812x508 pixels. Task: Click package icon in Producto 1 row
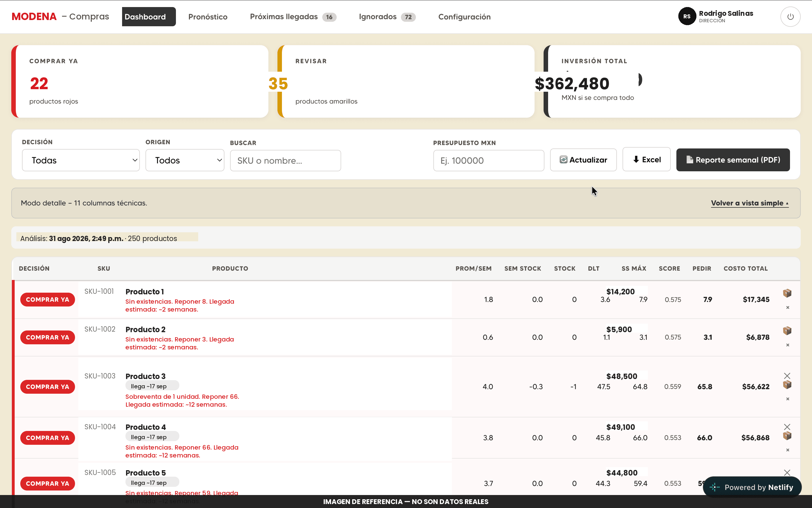(x=787, y=293)
